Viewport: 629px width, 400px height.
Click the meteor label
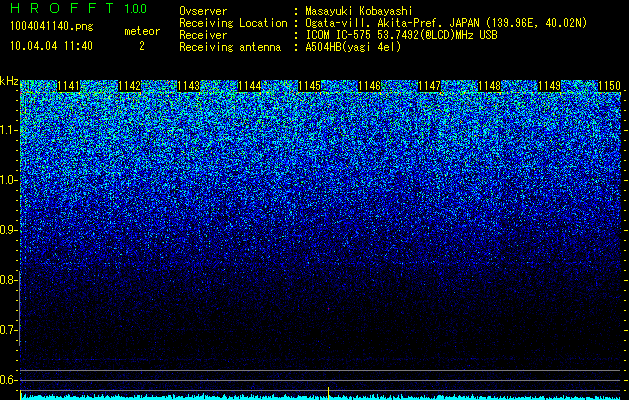pos(142,31)
